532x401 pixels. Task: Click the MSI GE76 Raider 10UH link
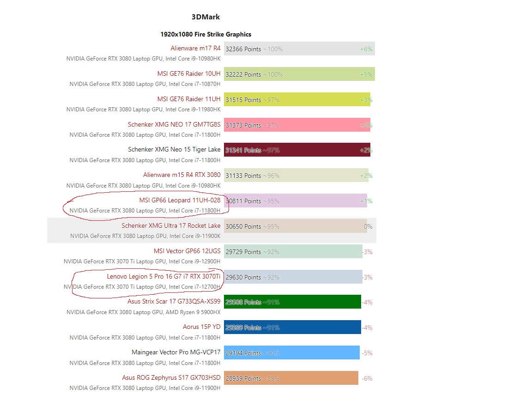(x=189, y=74)
